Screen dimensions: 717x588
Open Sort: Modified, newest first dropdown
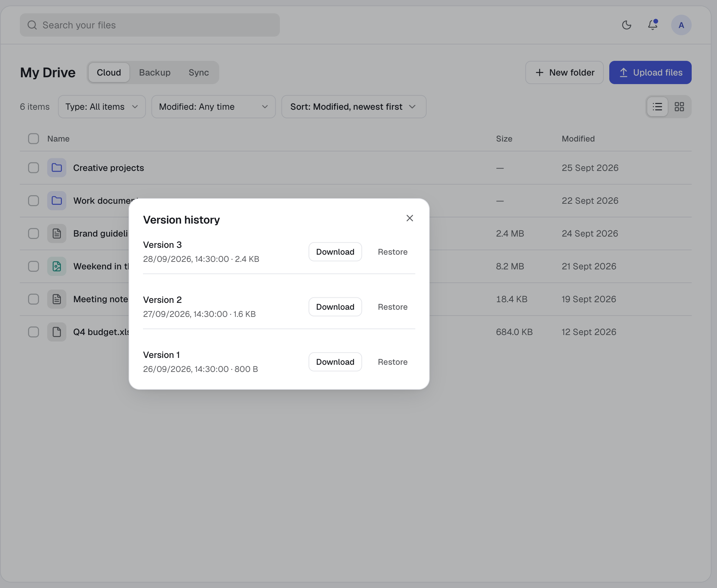tap(354, 107)
